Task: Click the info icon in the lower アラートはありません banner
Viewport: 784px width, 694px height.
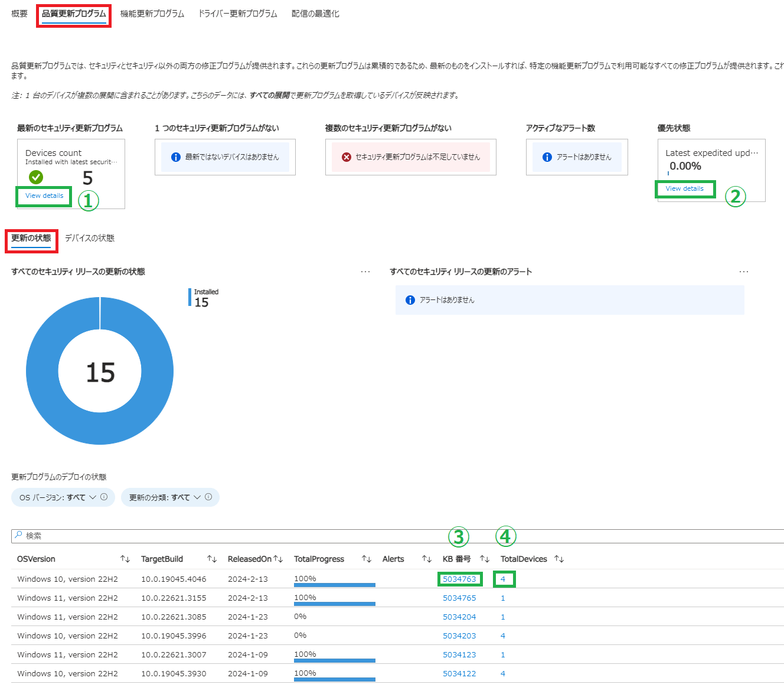Action: pyautogui.click(x=410, y=300)
